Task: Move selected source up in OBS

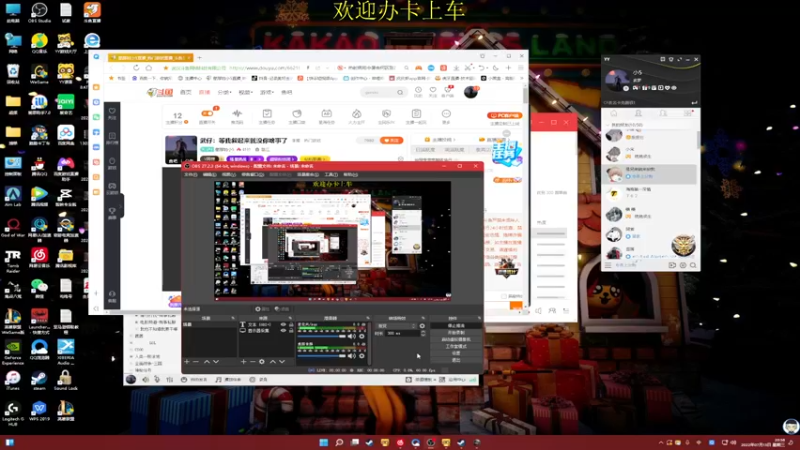Action: point(272,362)
